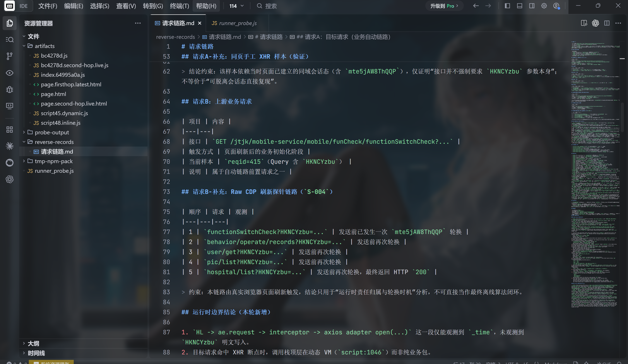Open the Explorer files icon in activity bar

pos(9,23)
